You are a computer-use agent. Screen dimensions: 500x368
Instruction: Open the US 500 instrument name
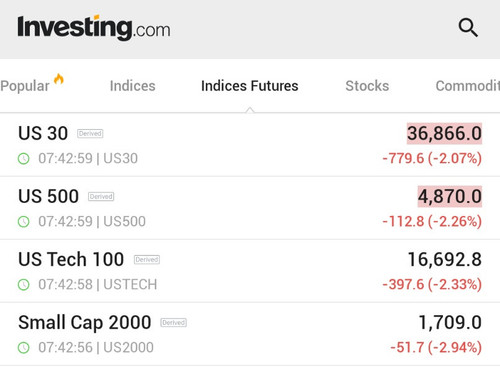point(49,196)
